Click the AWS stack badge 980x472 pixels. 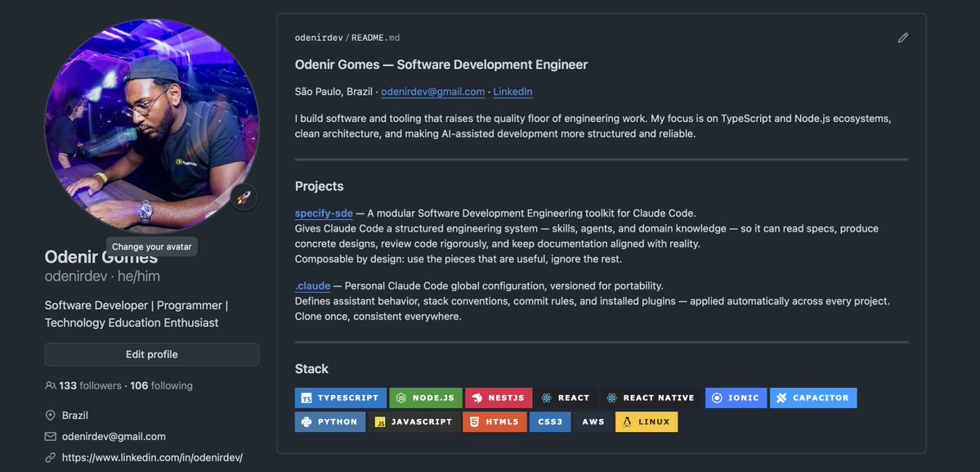[593, 422]
